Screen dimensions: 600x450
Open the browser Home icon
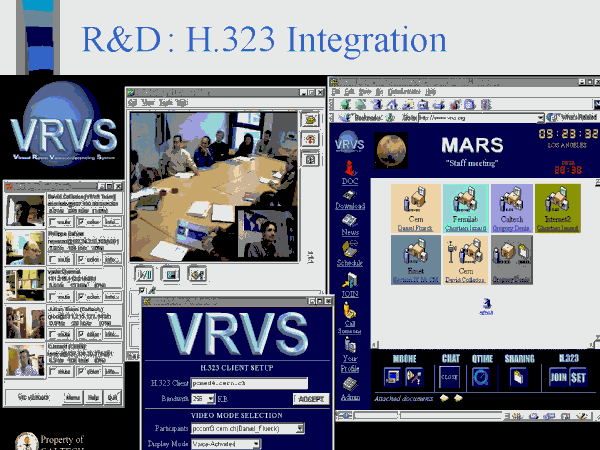click(392, 104)
